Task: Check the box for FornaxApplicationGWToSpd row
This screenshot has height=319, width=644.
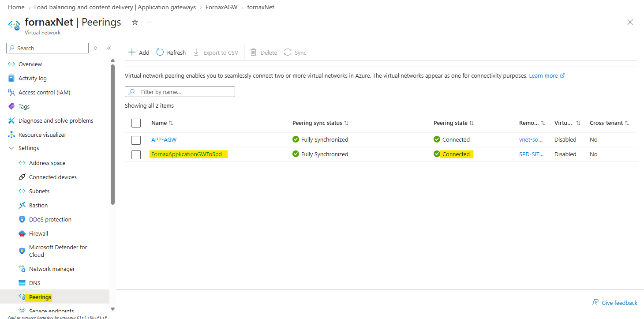Action: (136, 155)
